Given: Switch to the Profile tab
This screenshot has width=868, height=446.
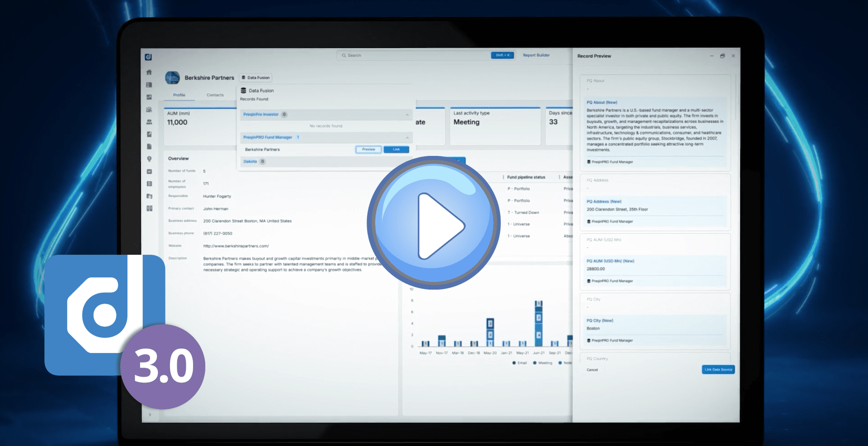Looking at the screenshot, I should (179, 95).
